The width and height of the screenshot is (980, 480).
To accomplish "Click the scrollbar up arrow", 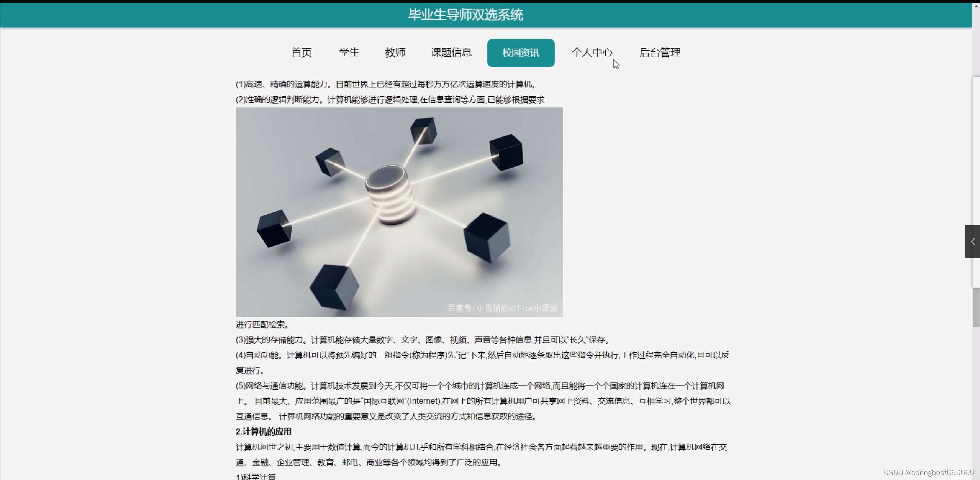I will [x=976, y=7].
